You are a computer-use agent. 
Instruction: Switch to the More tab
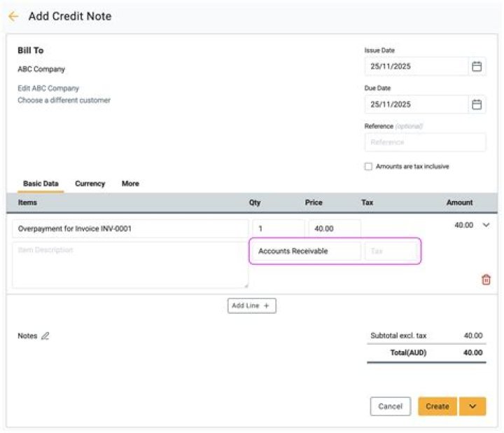(x=130, y=184)
